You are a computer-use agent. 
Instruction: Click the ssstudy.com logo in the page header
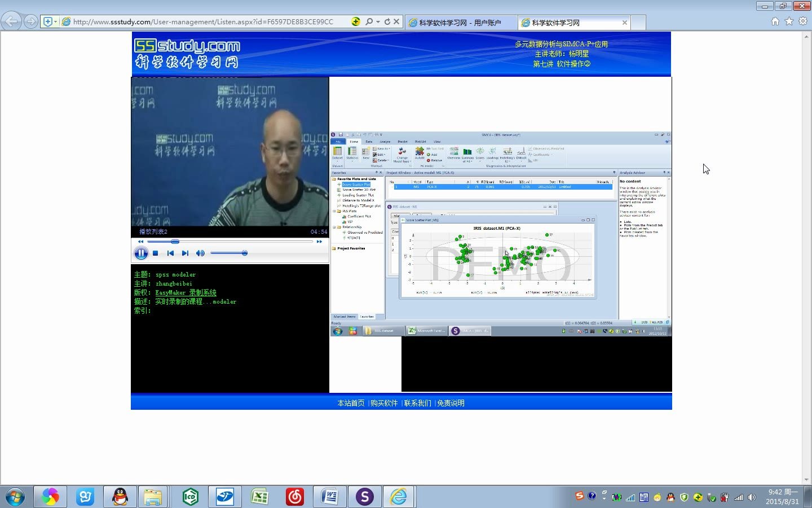(x=187, y=54)
